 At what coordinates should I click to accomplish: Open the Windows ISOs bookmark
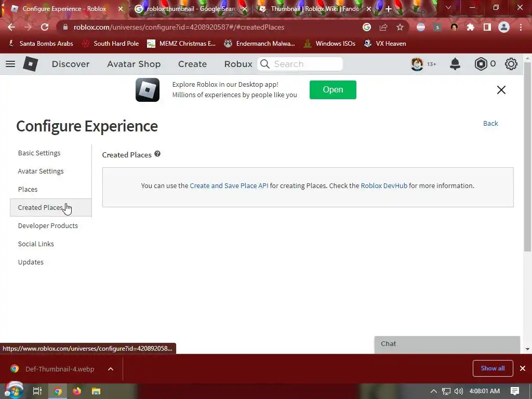(329, 44)
